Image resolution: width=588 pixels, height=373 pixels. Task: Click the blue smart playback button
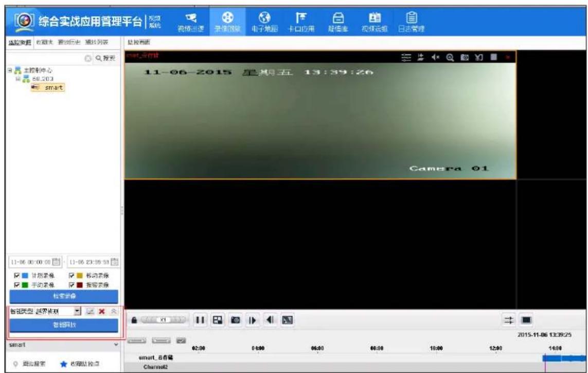[x=64, y=325]
